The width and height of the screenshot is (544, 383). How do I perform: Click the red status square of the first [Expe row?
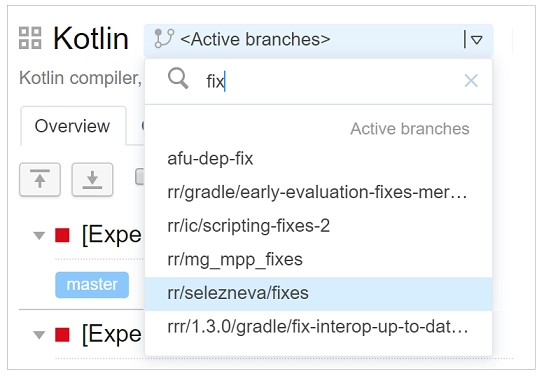[x=62, y=235]
